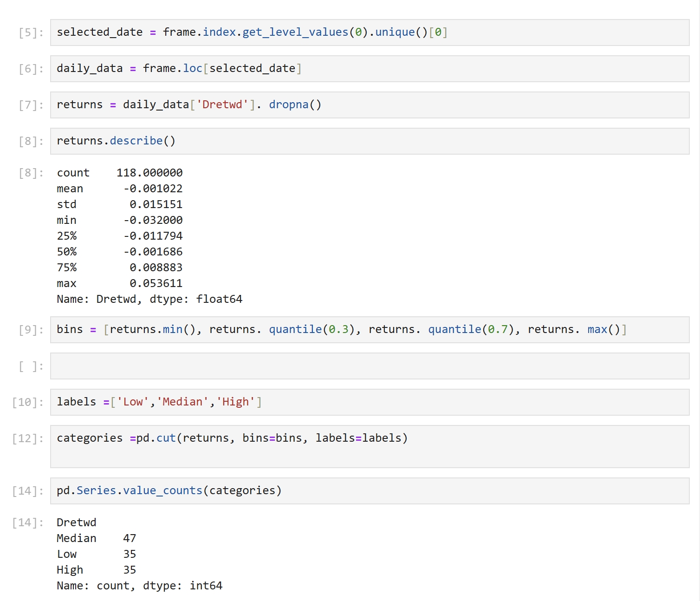Select the returns.describe() input cell

369,141
